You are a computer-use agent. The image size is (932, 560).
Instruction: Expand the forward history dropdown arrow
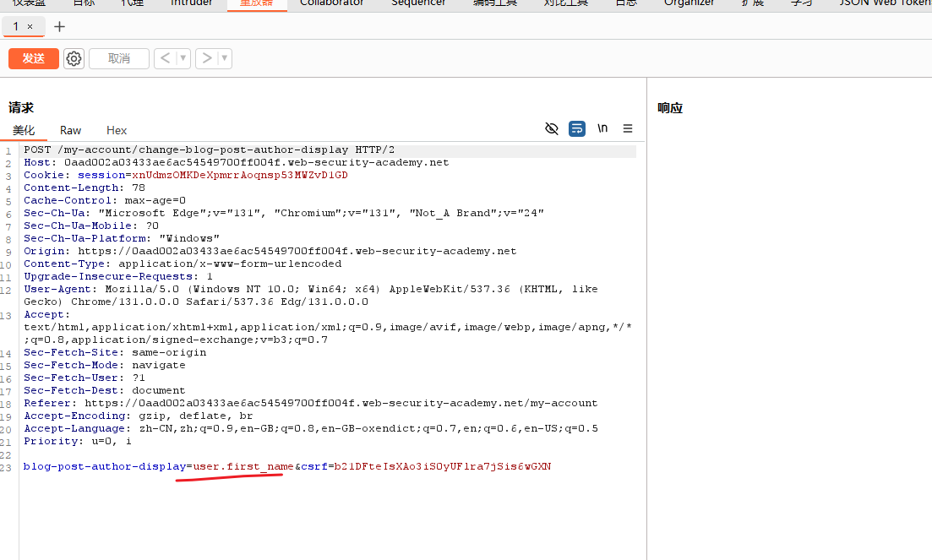pyautogui.click(x=225, y=58)
